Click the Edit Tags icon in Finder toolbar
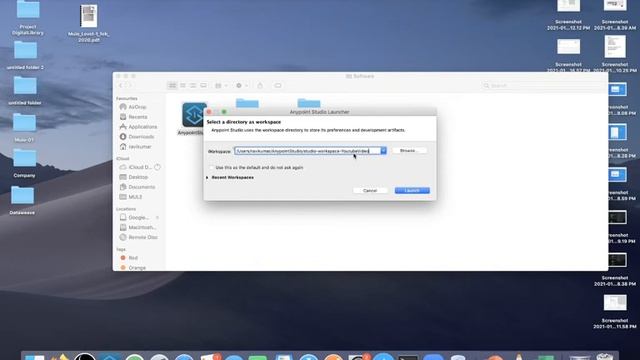 pyautogui.click(x=278, y=86)
